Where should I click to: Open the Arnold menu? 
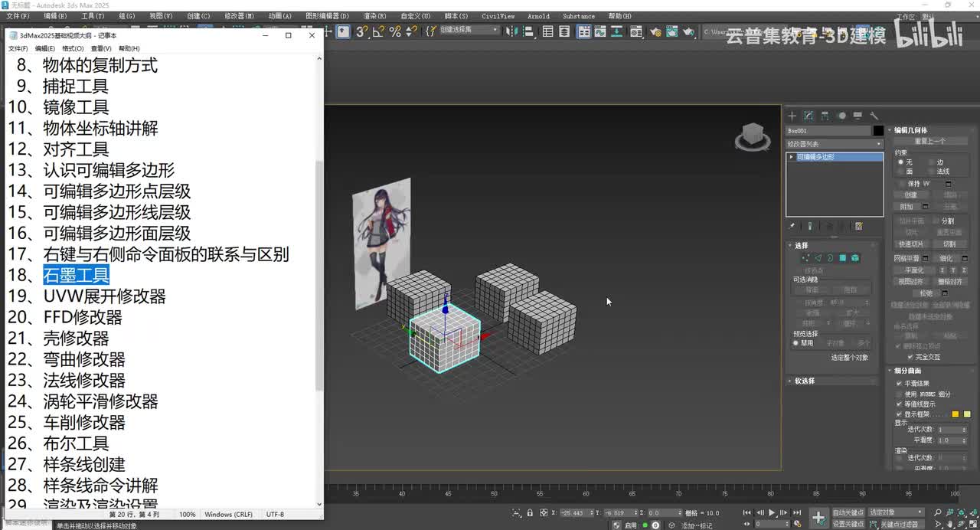[x=539, y=16]
